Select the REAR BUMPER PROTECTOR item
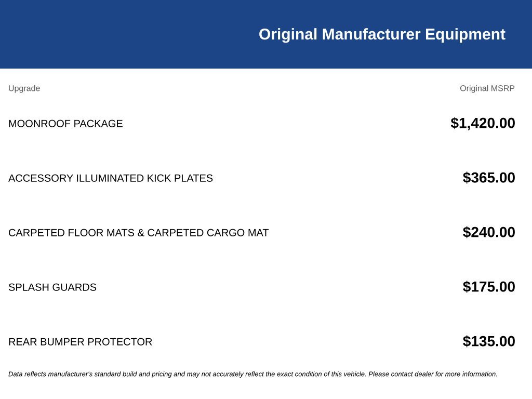Screen dimensions: 532x399 [x=81, y=342]
